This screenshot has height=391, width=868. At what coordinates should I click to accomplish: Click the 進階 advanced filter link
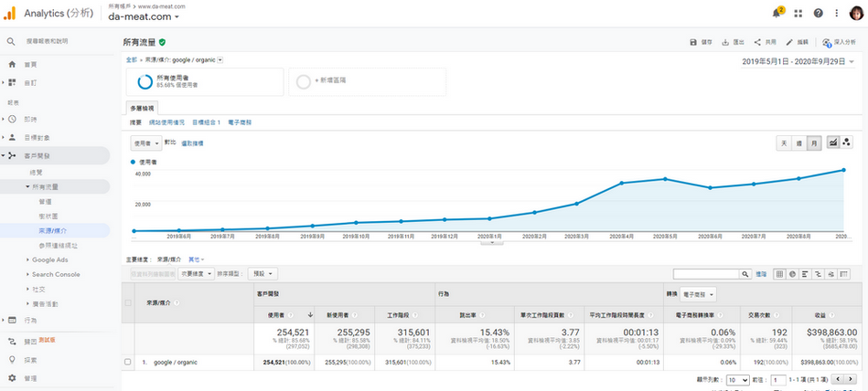click(x=761, y=274)
